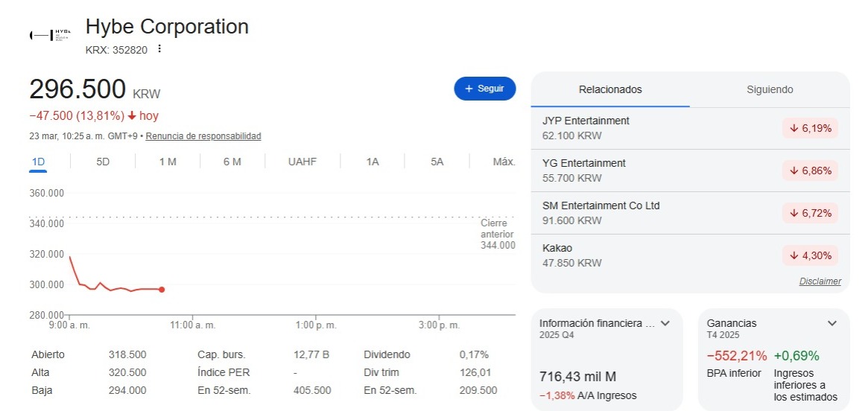Click the −47.500 (13,81%) change text

tap(77, 116)
